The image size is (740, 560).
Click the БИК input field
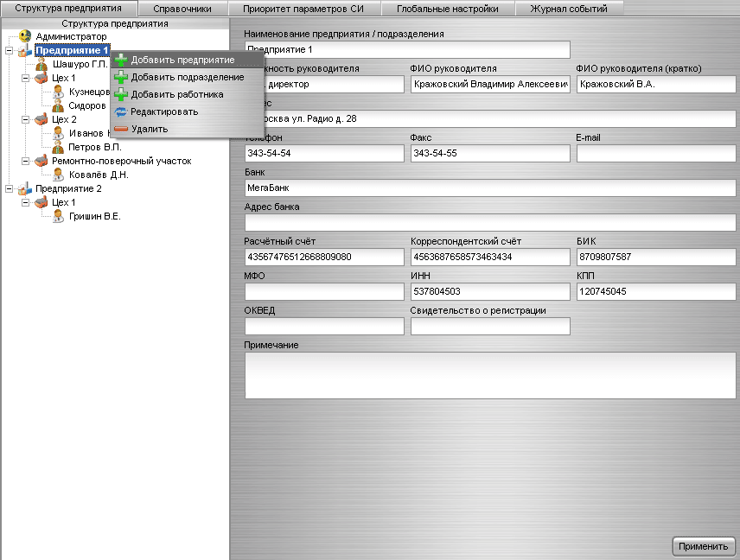click(656, 258)
